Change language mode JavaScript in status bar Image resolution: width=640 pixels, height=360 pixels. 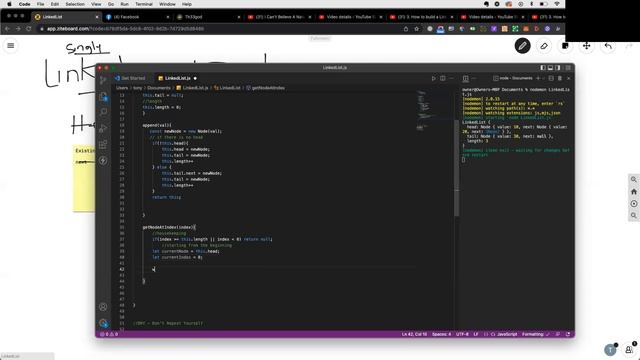507,334
